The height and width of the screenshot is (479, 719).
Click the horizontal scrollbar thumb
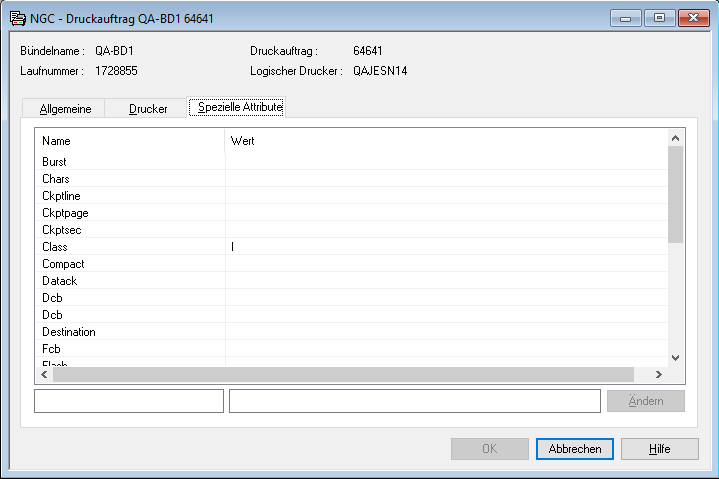[x=343, y=374]
